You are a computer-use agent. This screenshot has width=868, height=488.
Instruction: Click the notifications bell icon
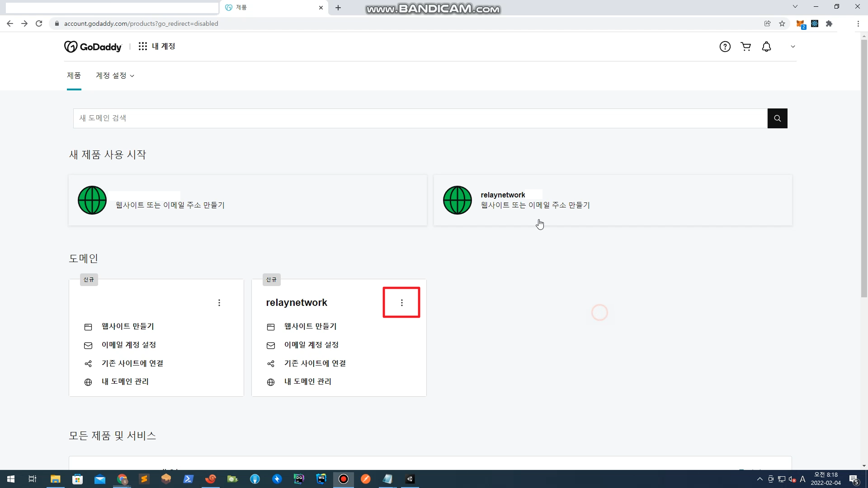pyautogui.click(x=766, y=47)
